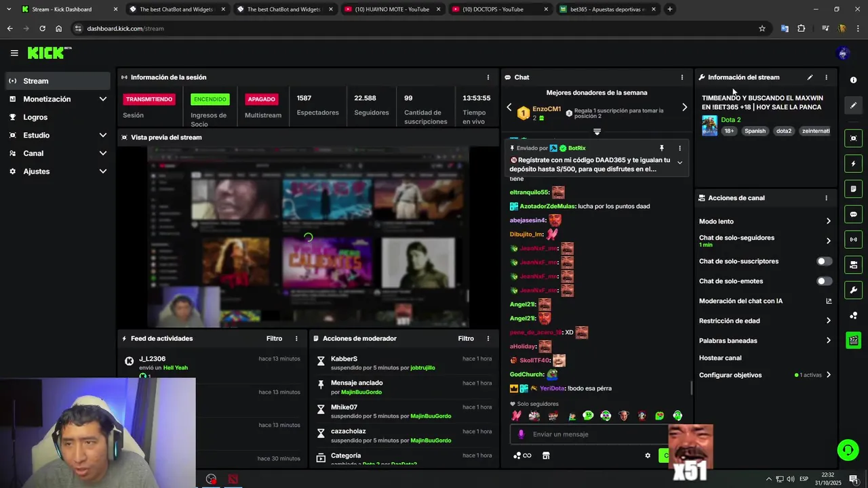Open the chat shop icon
The width and height of the screenshot is (868, 488).
[x=546, y=455]
